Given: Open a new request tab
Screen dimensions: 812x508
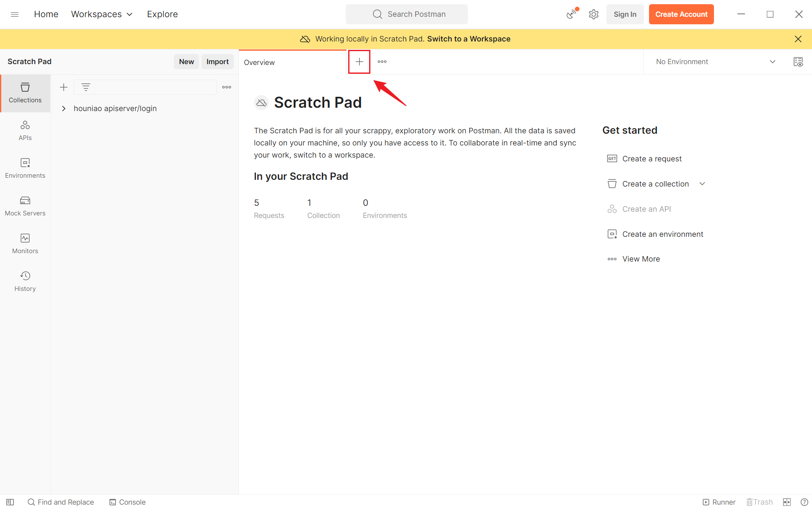Looking at the screenshot, I should [359, 62].
